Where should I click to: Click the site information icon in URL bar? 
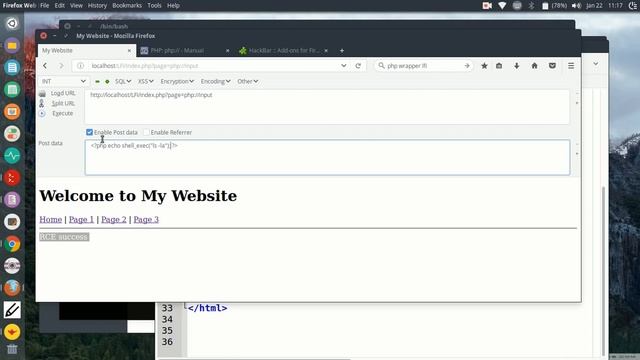tap(80, 66)
